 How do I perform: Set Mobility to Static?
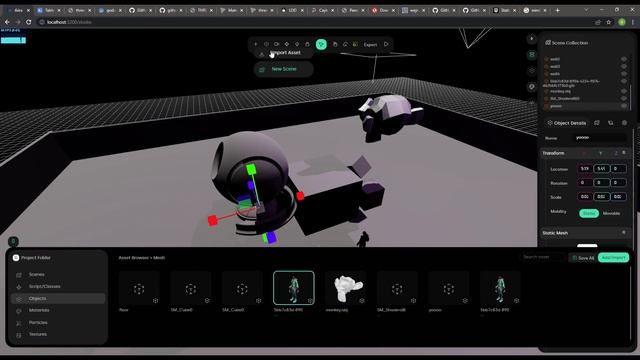click(589, 213)
